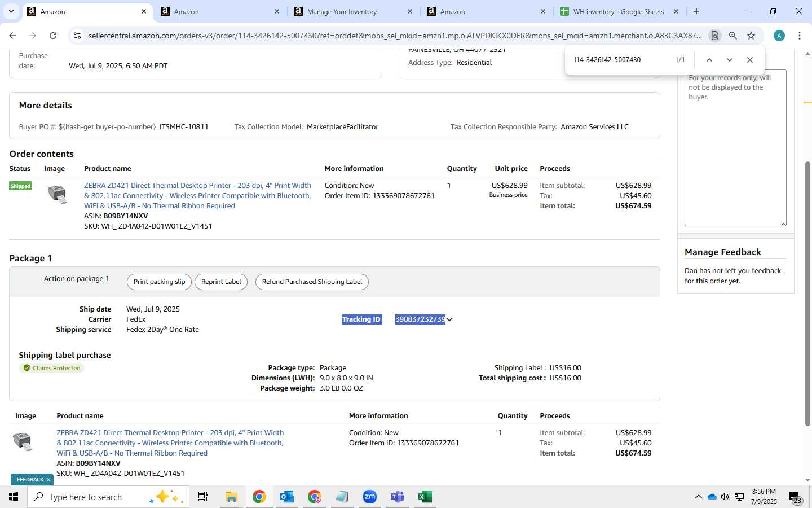812x508 pixels.
Task: Open Outlook from taskbar
Action: 286,497
